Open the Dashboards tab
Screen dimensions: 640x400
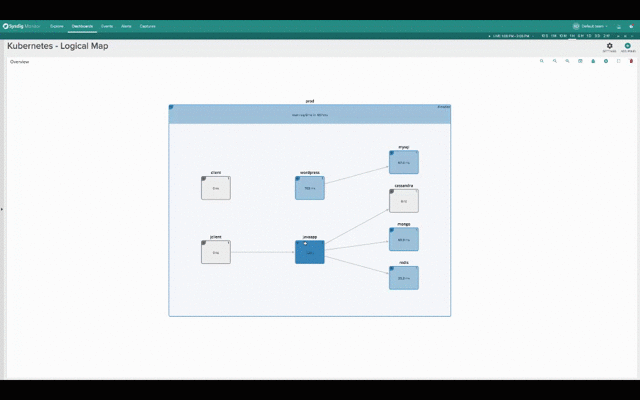[x=82, y=26]
